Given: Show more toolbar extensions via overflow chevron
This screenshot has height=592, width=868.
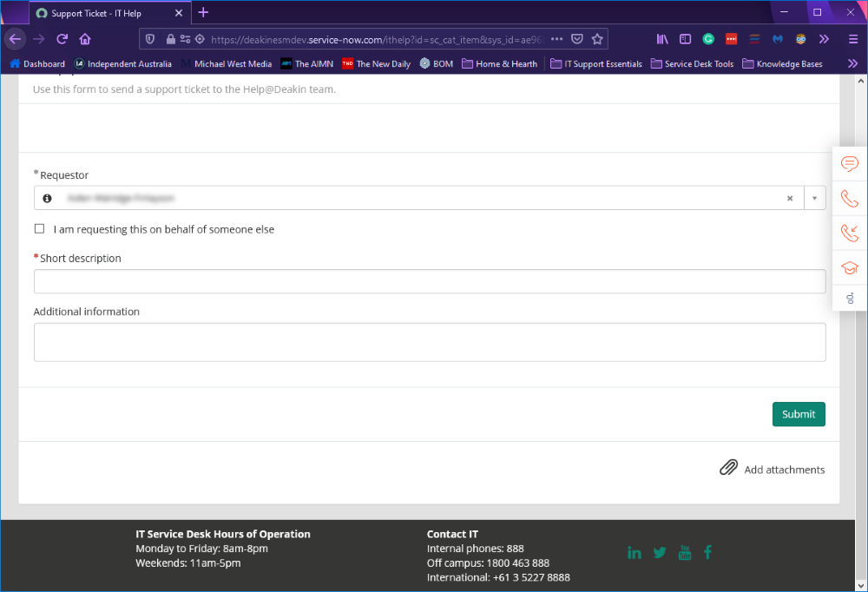Looking at the screenshot, I should click(x=824, y=39).
